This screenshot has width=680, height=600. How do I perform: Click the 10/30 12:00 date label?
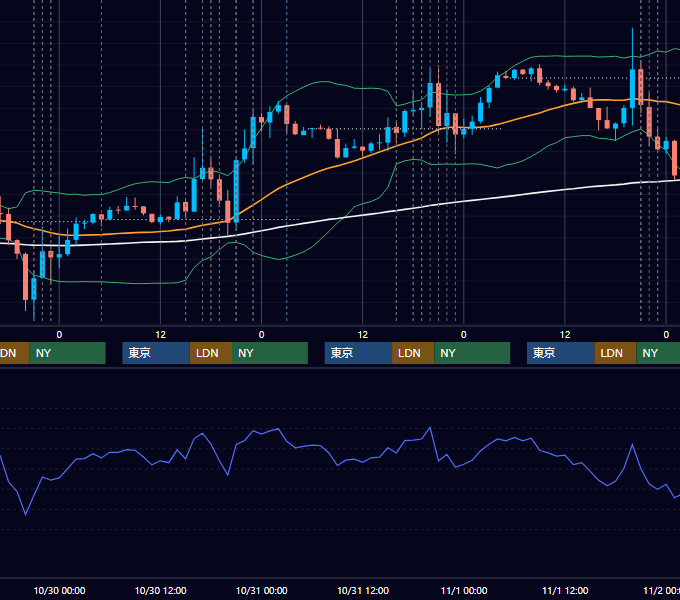point(160,590)
